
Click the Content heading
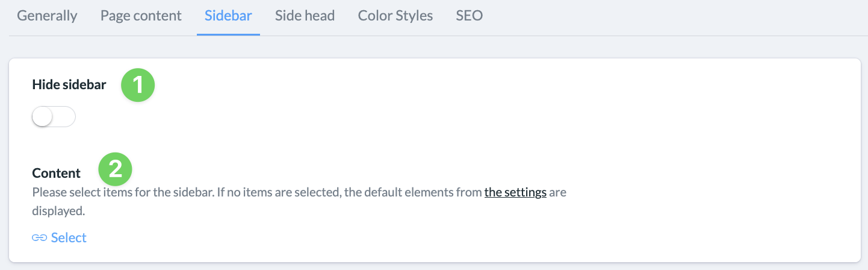tap(56, 173)
